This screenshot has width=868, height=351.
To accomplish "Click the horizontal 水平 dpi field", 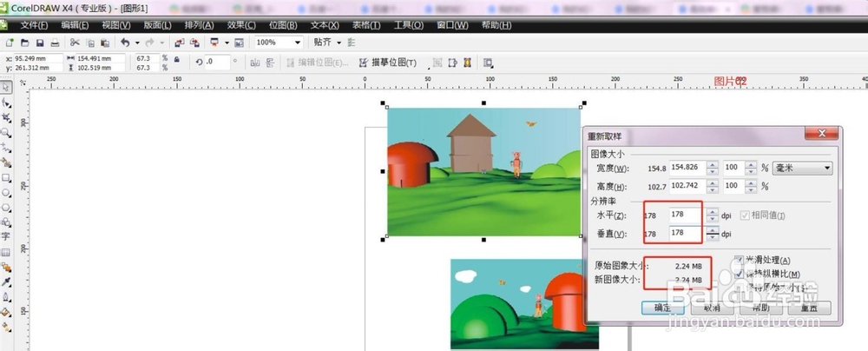I will (x=687, y=215).
